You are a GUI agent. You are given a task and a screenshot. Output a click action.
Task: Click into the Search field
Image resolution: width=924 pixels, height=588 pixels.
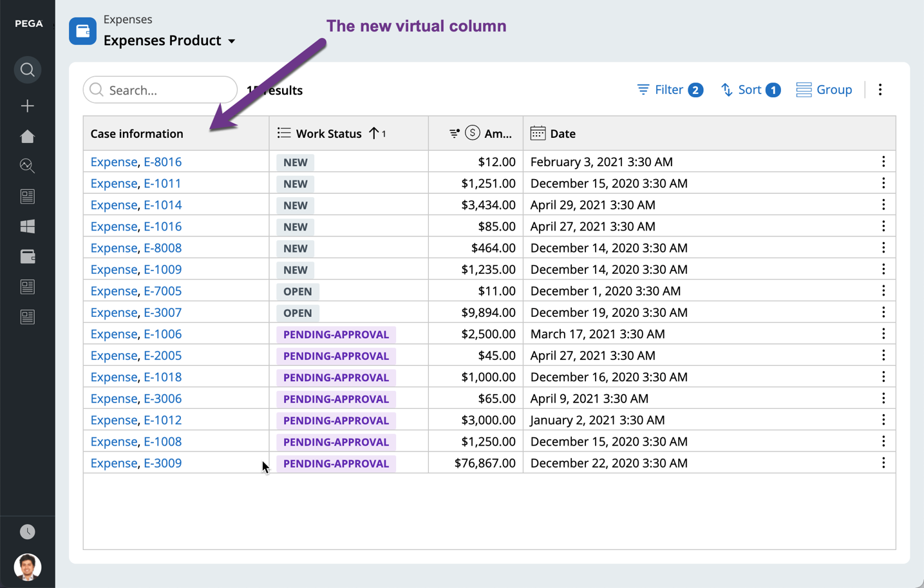[160, 90]
